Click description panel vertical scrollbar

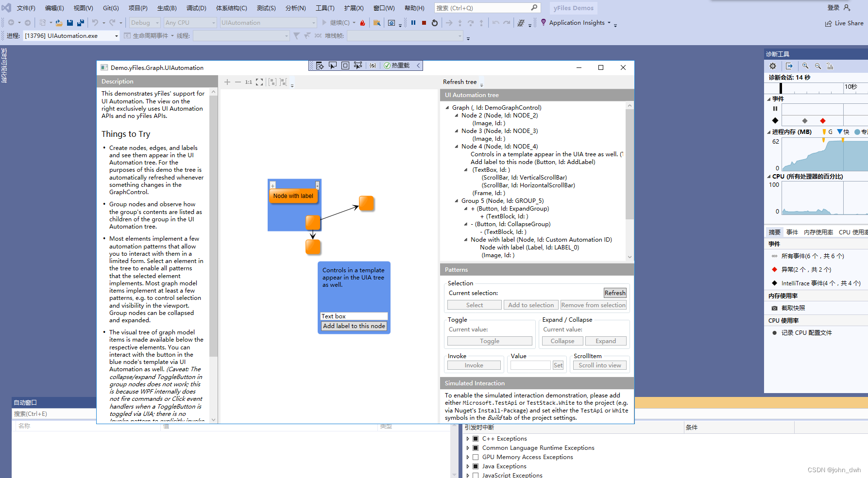[214, 226]
